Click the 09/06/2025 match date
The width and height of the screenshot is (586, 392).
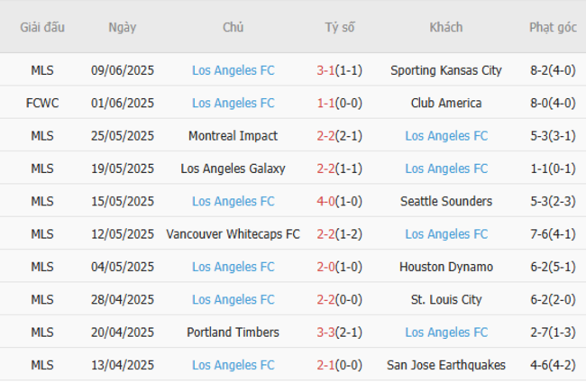pyautogui.click(x=123, y=70)
